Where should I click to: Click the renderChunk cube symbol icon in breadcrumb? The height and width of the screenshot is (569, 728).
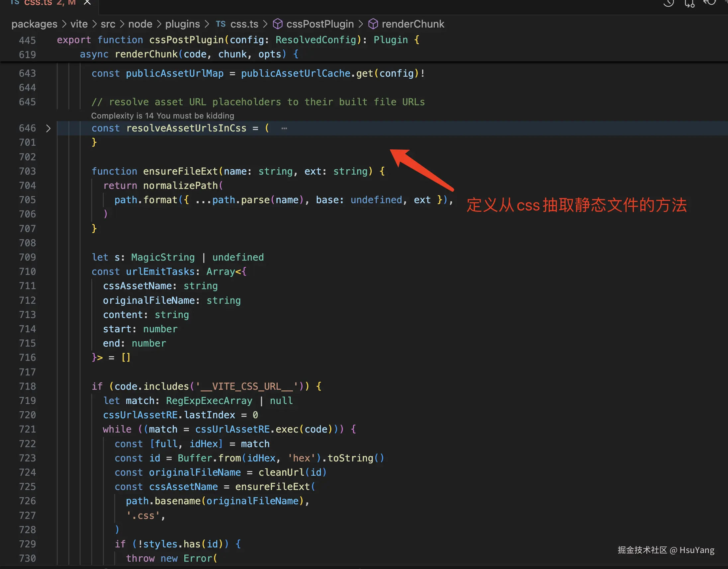373,24
